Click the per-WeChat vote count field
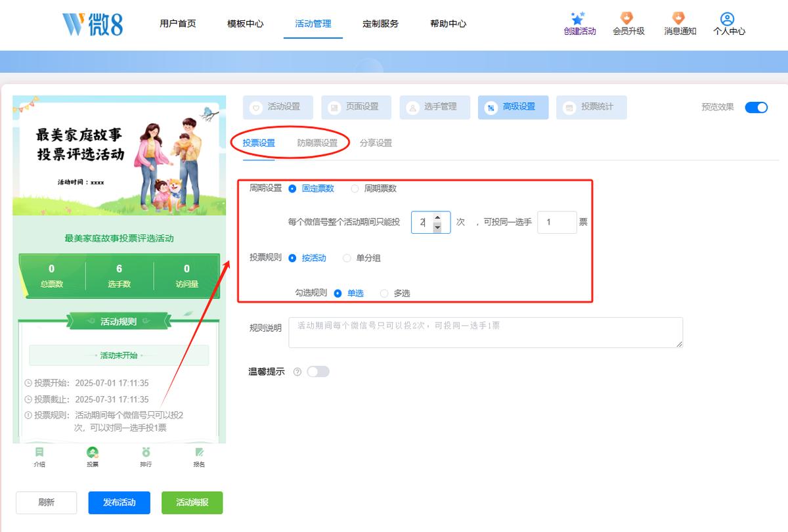Image resolution: width=788 pixels, height=532 pixels. click(431, 222)
